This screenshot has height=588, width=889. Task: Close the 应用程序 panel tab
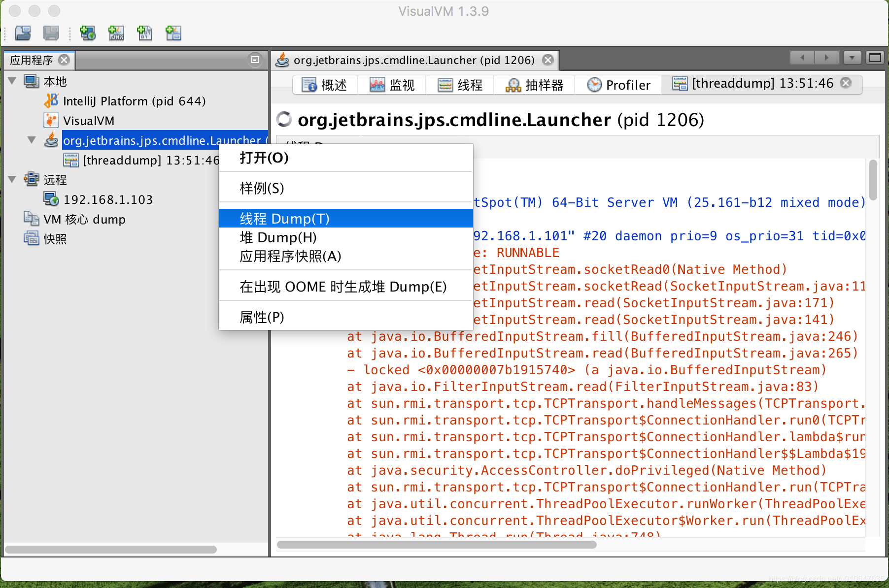(64, 60)
